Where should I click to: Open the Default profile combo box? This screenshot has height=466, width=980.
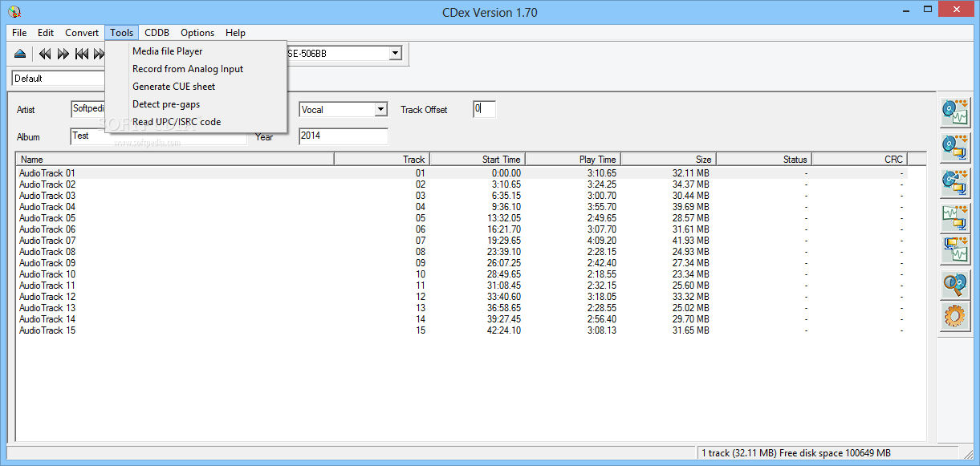59,79
